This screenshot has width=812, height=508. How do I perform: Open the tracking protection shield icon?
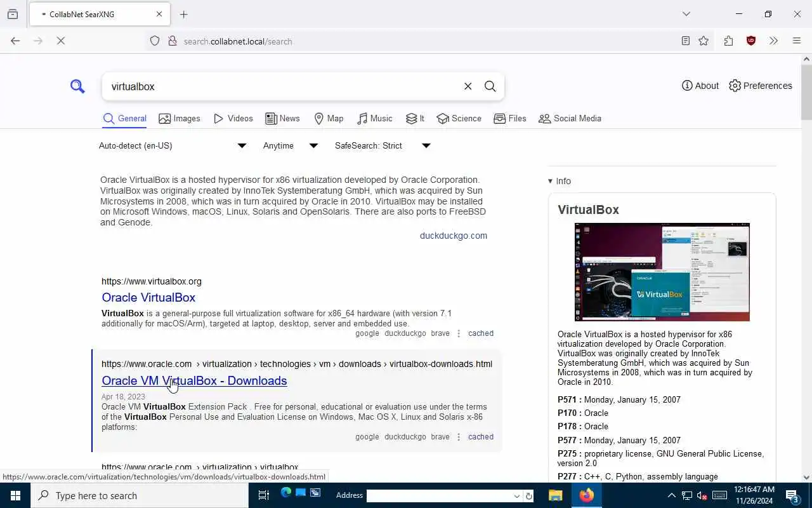coord(155,41)
